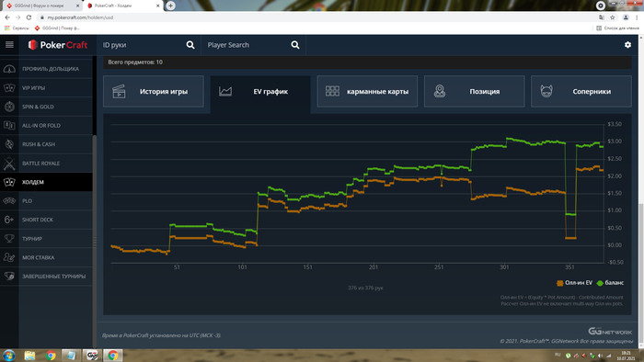
Task: Click the История игры clapperboard icon
Action: (x=119, y=92)
